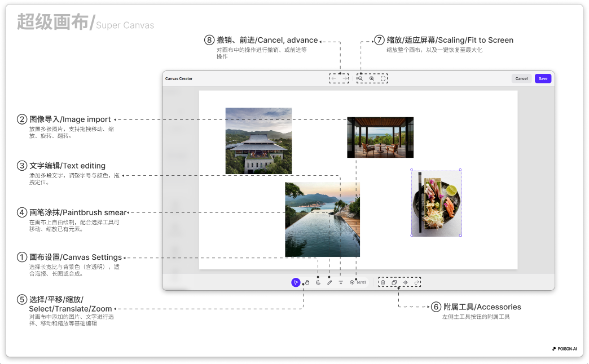This screenshot has width=589, height=364.
Task: Select the text editing tool
Action: click(340, 282)
